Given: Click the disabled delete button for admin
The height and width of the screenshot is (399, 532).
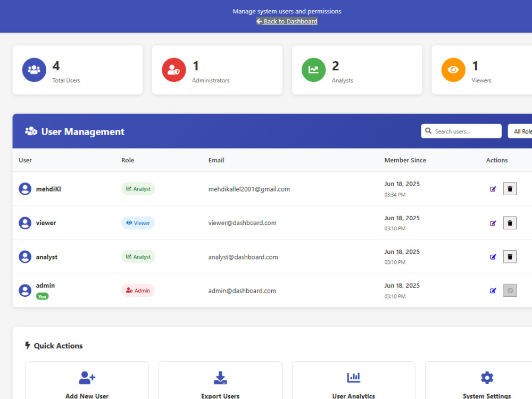Looking at the screenshot, I should point(510,290).
